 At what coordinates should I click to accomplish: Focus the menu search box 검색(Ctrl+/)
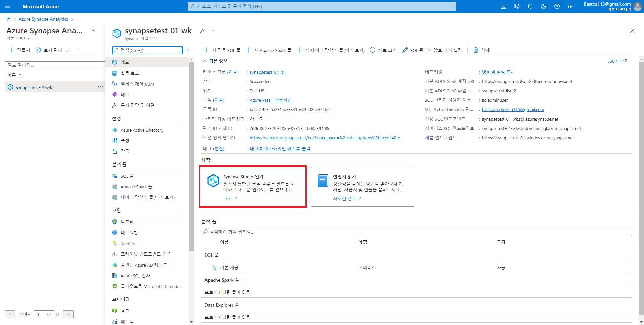click(x=147, y=50)
